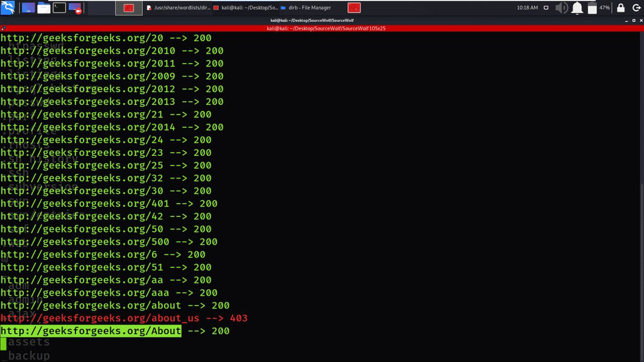This screenshot has height=362, width=644.
Task: Click the faint 'assets' word behind the terminal
Action: coord(29,342)
